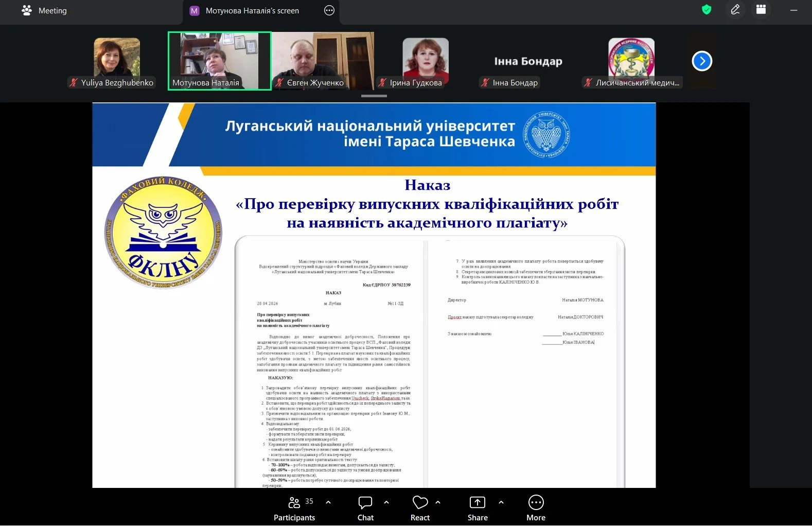
Task: Click the Share screen button
Action: pos(478,509)
